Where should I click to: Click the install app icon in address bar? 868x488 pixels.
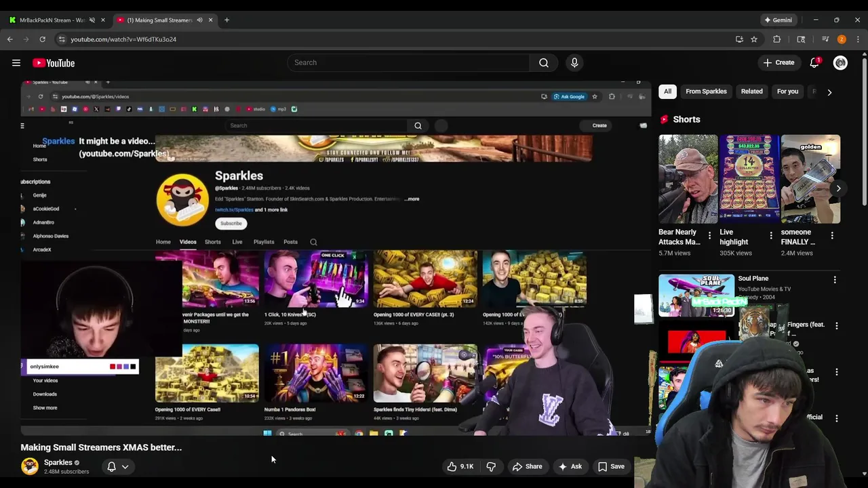(x=739, y=39)
